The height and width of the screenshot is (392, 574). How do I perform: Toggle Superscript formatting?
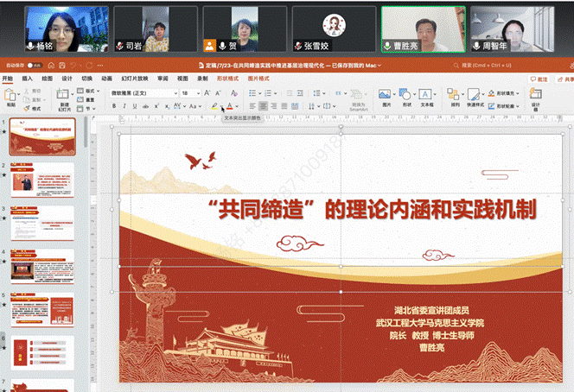click(x=156, y=106)
